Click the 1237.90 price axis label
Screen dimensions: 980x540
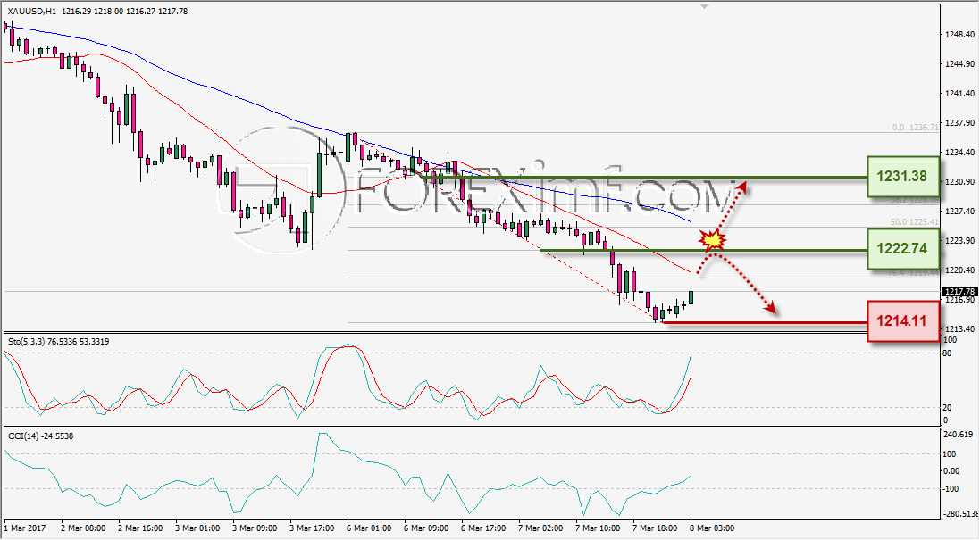(x=960, y=123)
